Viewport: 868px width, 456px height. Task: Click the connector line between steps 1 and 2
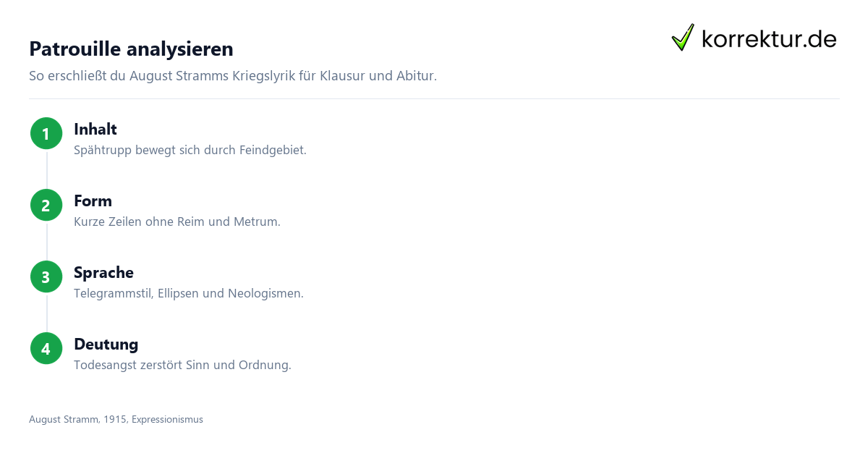pyautogui.click(x=46, y=169)
